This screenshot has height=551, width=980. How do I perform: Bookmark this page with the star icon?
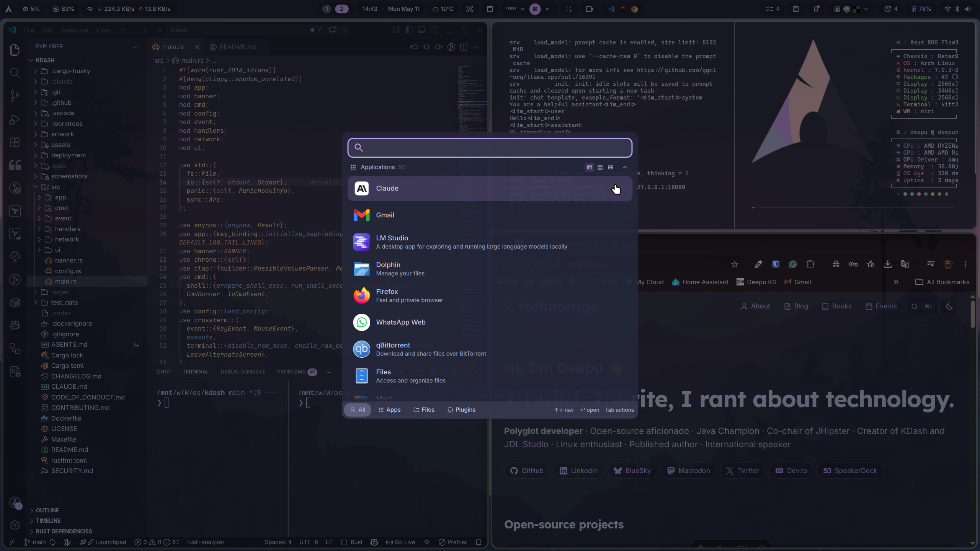[735, 264]
